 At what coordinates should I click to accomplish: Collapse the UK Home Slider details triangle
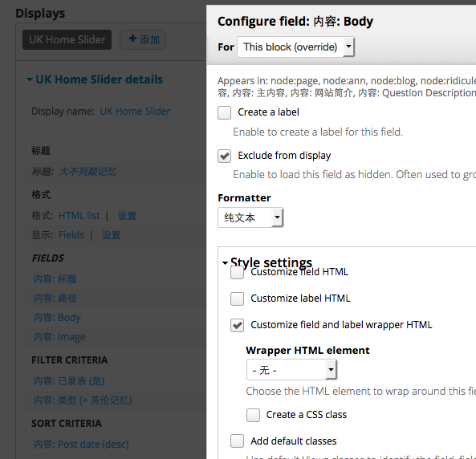pyautogui.click(x=30, y=79)
